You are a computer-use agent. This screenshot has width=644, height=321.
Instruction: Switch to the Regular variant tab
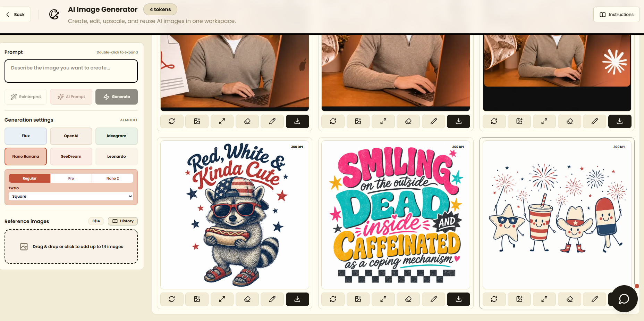coord(29,178)
